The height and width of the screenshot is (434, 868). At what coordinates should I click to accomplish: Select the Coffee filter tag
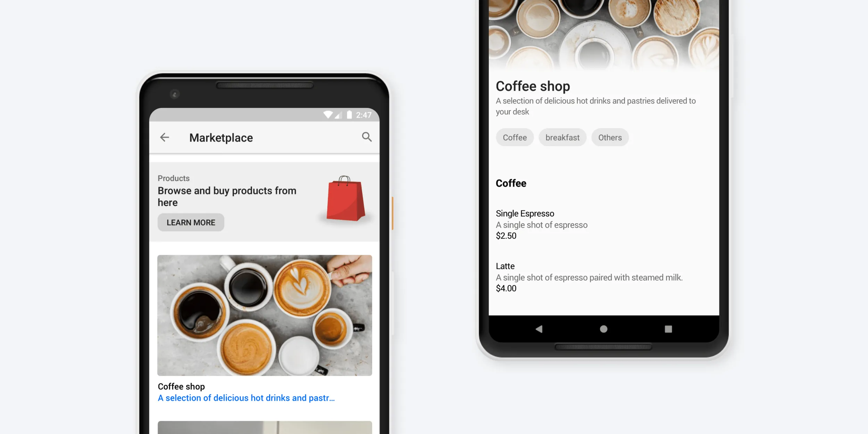point(514,137)
